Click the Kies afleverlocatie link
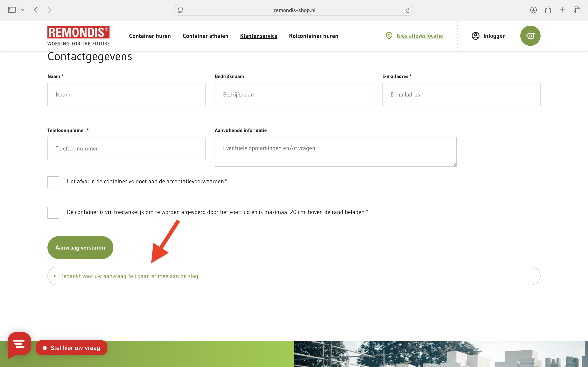The width and height of the screenshot is (588, 367). pos(420,36)
